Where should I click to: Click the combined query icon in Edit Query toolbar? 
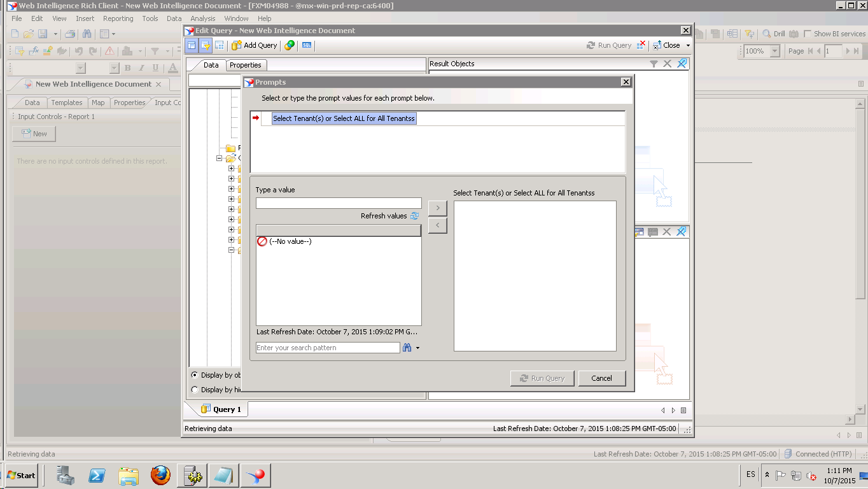click(290, 45)
